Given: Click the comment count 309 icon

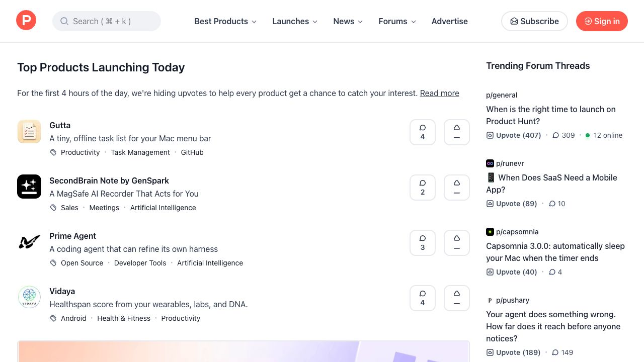Looking at the screenshot, I should [x=556, y=135].
